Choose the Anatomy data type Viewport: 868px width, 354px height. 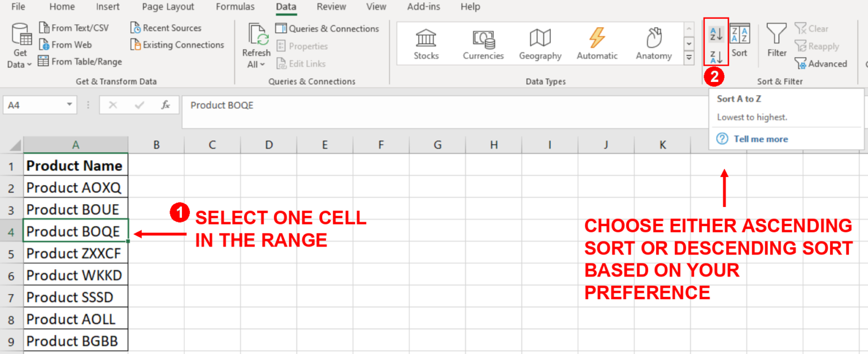tap(654, 44)
